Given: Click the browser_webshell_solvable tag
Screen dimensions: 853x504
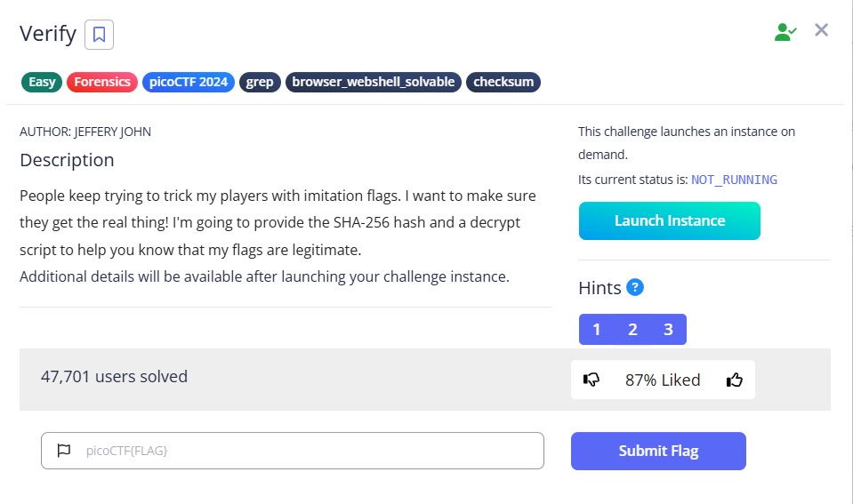Looking at the screenshot, I should tap(374, 82).
